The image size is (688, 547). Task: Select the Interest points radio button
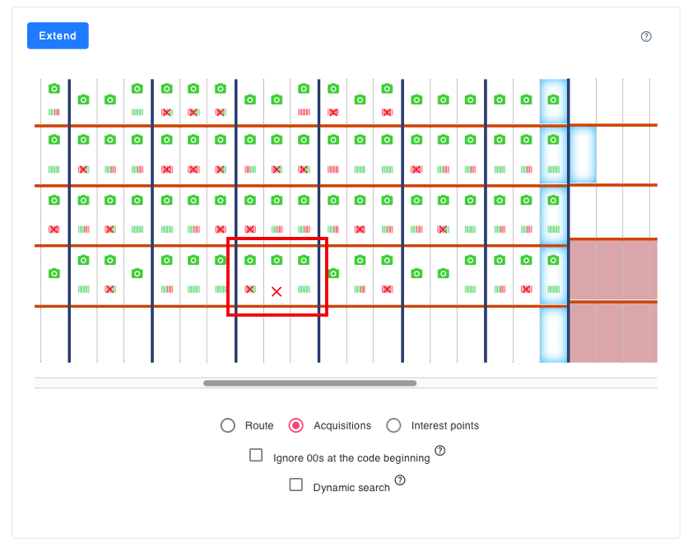coord(393,426)
